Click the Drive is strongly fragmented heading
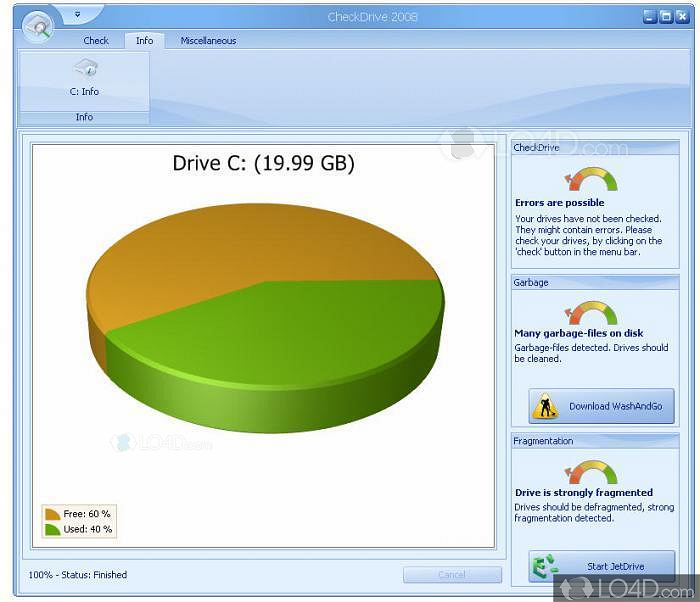Image resolution: width=700 pixels, height=602 pixels. click(x=584, y=493)
